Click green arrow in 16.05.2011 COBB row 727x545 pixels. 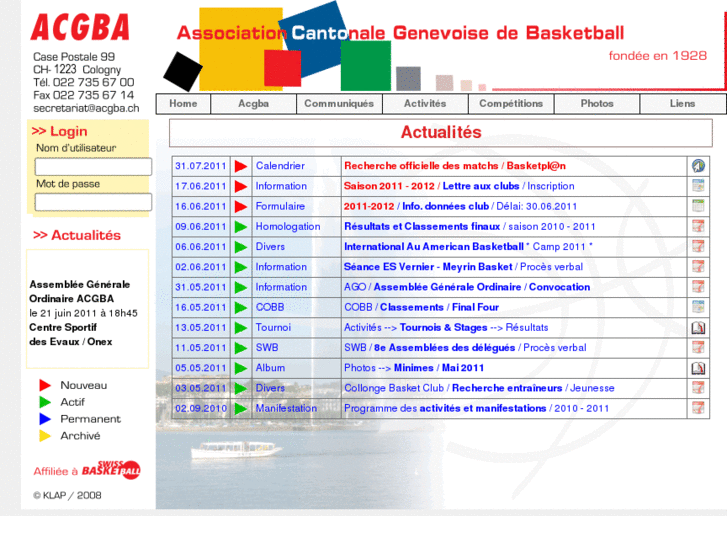tap(241, 308)
